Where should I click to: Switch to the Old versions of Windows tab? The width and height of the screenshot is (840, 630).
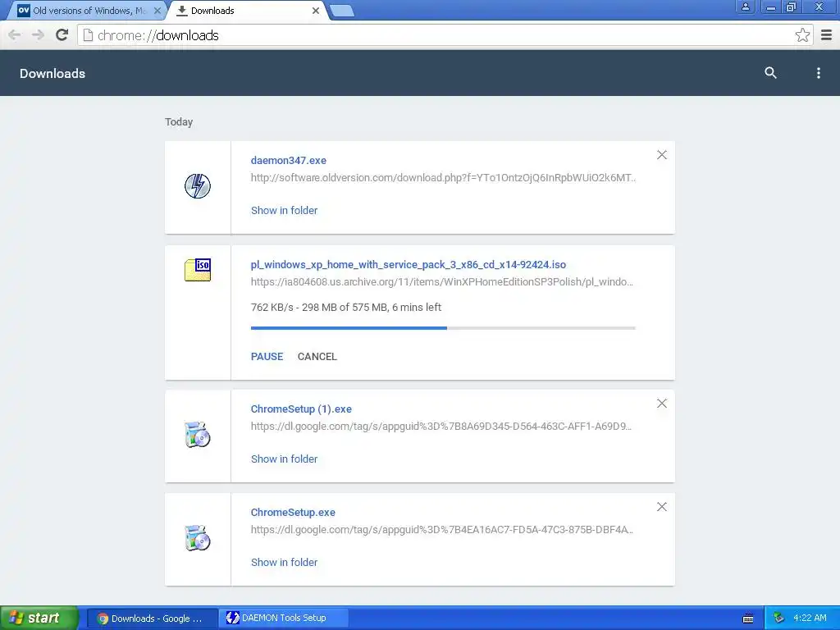point(85,10)
